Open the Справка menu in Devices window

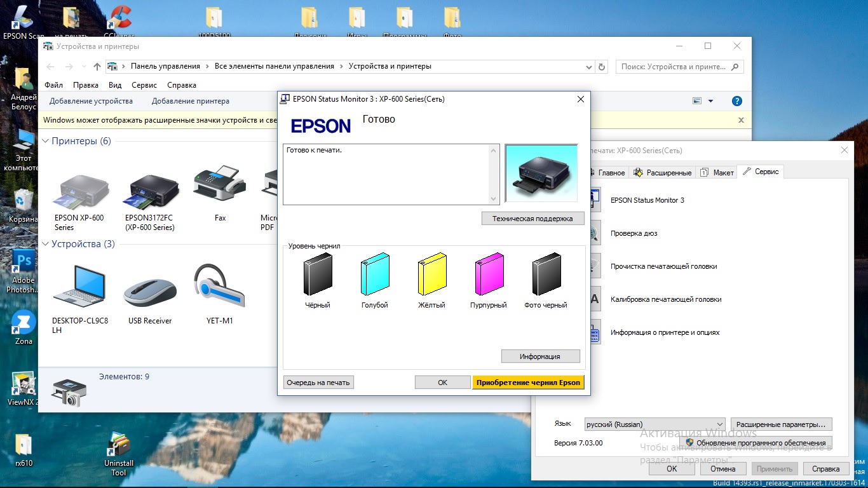[182, 85]
